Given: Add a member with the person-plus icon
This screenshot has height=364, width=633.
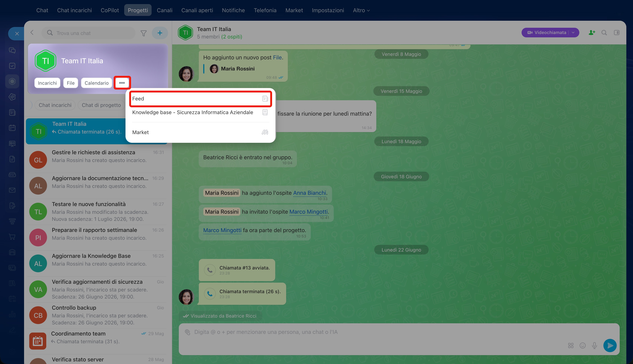Looking at the screenshot, I should [592, 33].
